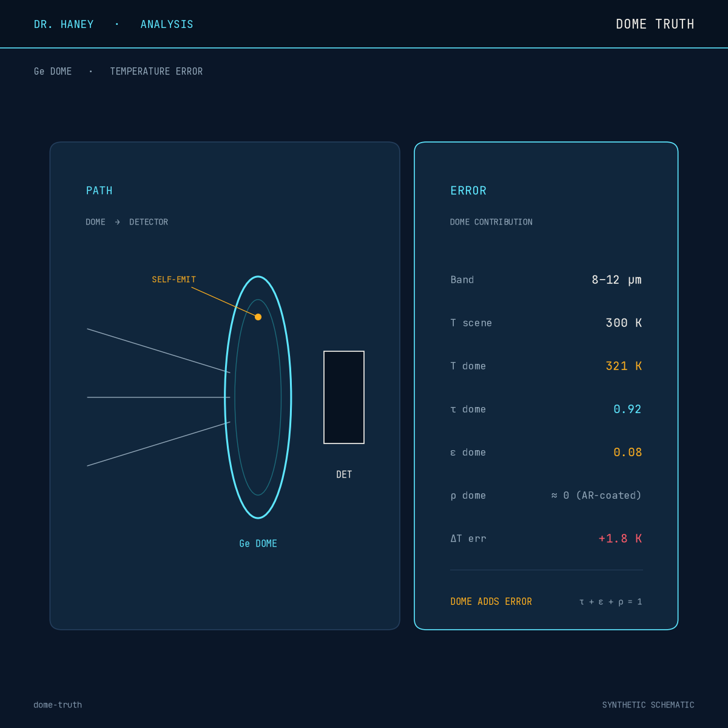This screenshot has width=728, height=728.
Task: Click the "DOME ADDS ERROR" conclusion text
Action: (491, 602)
